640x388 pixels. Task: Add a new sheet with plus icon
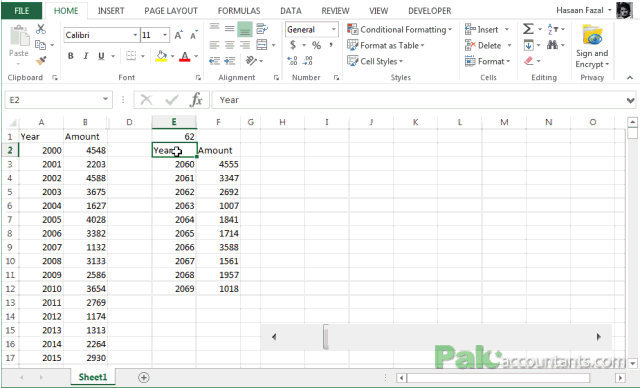pos(144,377)
